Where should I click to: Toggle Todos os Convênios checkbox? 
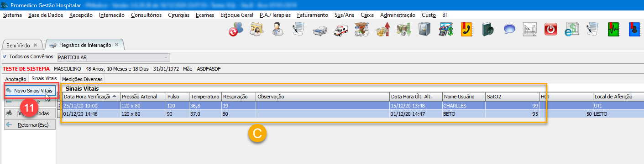[x=5, y=57]
